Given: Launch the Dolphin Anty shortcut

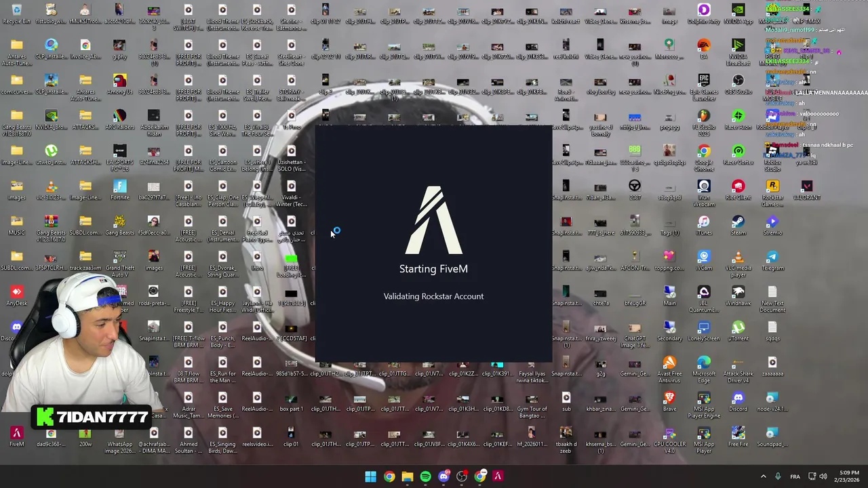Looking at the screenshot, I should pos(703,14).
